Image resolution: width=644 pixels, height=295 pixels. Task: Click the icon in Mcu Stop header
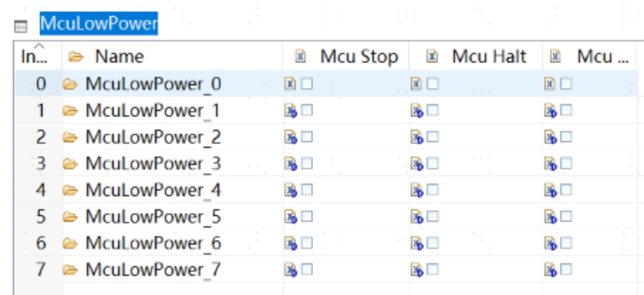click(x=300, y=56)
